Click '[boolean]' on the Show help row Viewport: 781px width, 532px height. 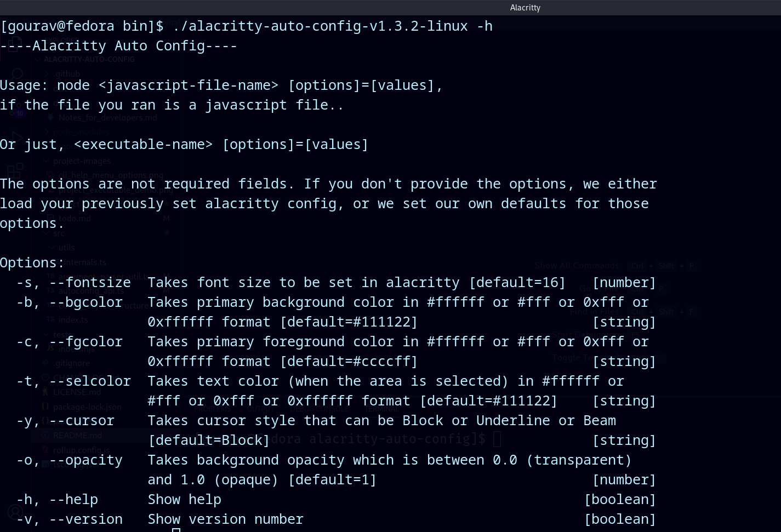tap(620, 499)
